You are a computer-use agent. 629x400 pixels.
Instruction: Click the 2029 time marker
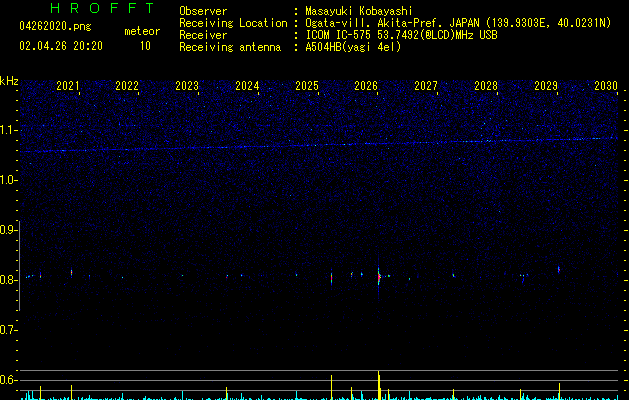click(546, 86)
